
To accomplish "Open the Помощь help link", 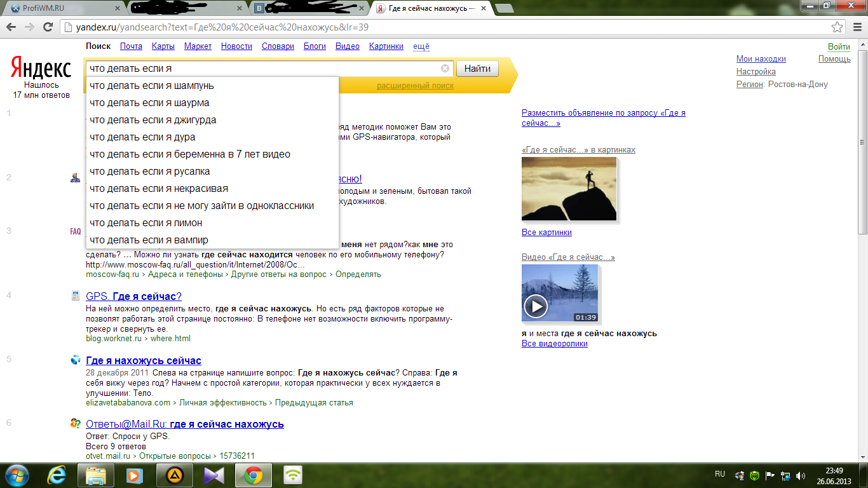I will click(x=834, y=59).
